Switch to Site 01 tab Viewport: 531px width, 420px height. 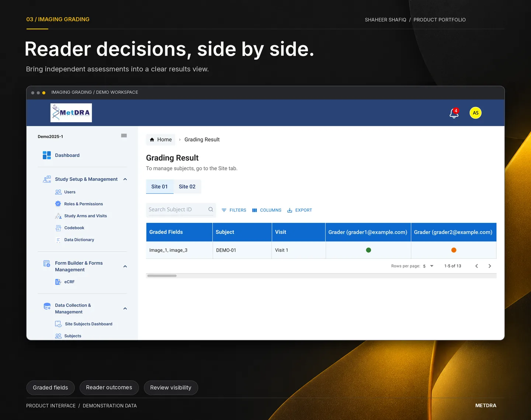159,186
